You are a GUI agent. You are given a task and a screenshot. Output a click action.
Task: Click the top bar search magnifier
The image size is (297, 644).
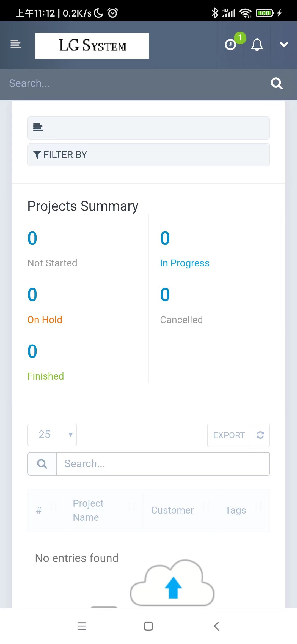click(x=277, y=83)
